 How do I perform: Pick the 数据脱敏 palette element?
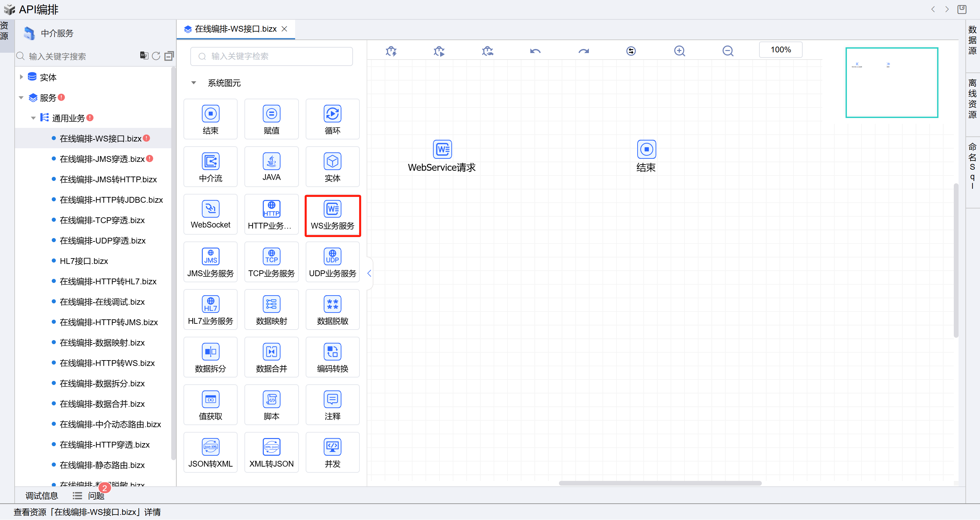332,310
